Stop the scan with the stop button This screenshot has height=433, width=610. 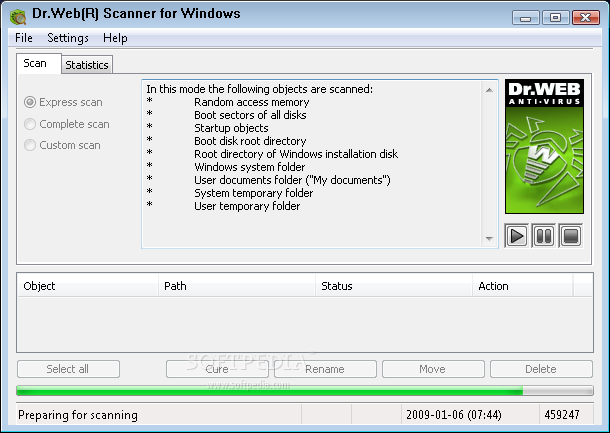point(570,236)
